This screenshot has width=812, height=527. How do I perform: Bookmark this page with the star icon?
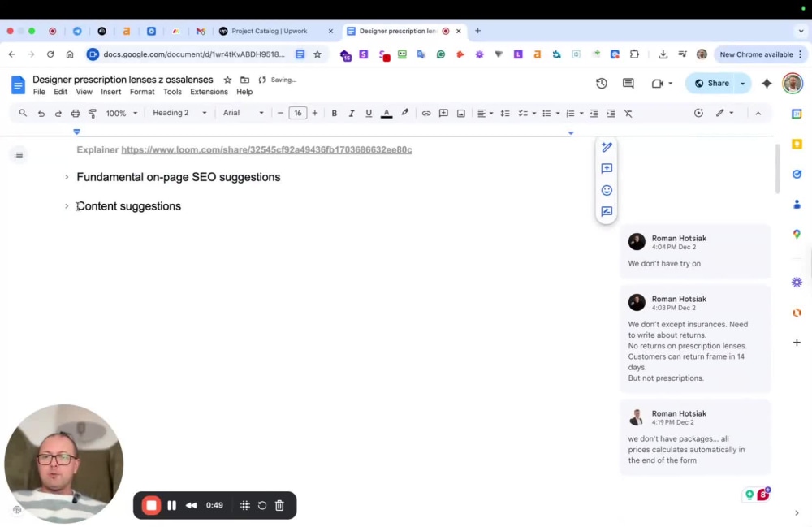tap(317, 54)
